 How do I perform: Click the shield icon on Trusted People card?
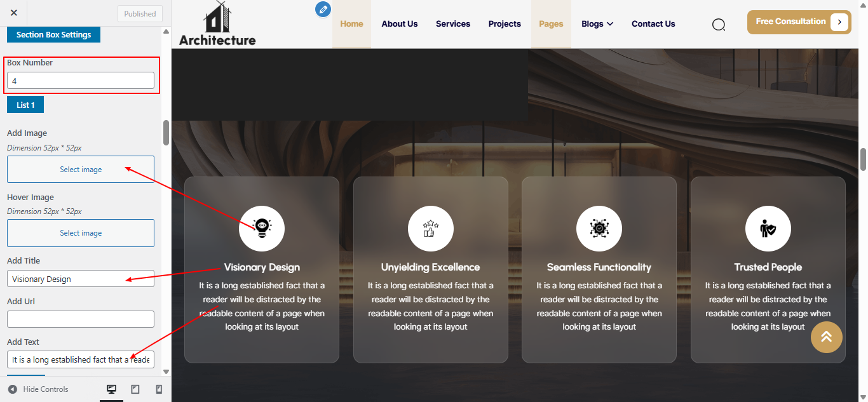pyautogui.click(x=768, y=228)
